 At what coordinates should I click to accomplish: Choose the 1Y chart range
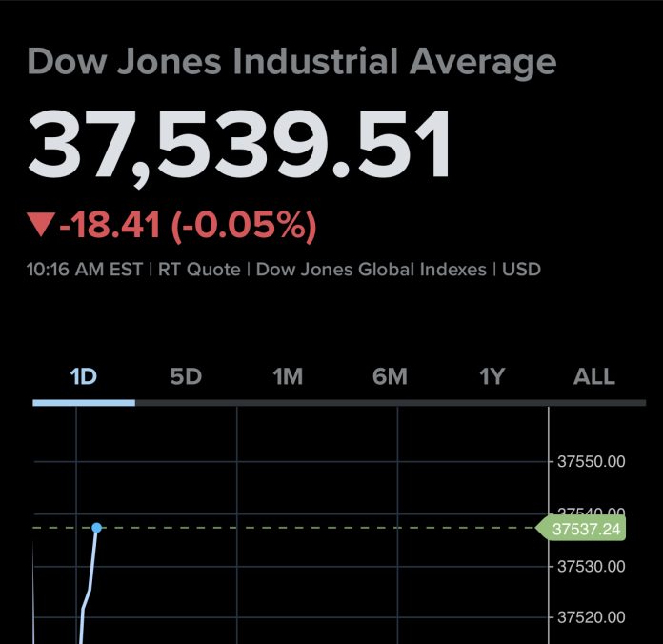[492, 376]
